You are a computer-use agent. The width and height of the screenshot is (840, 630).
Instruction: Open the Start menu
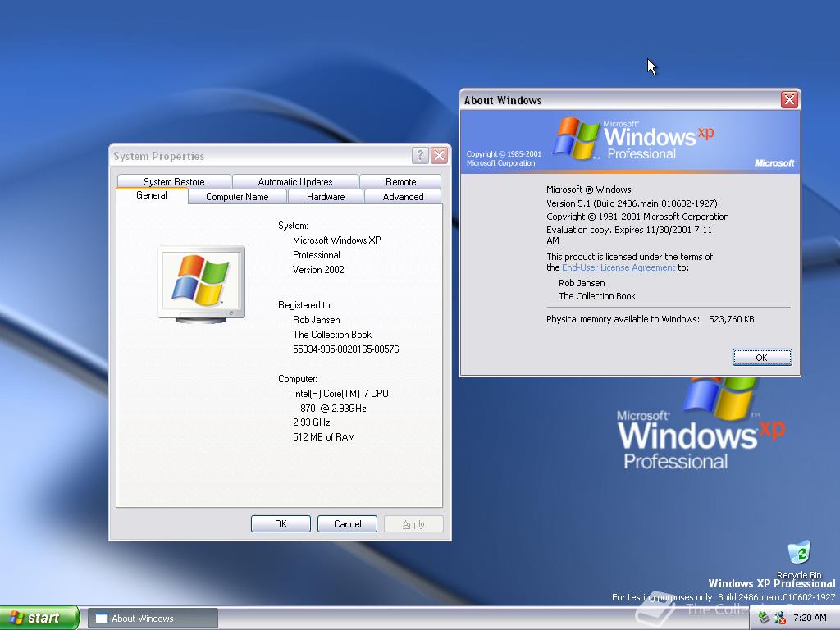(39, 618)
